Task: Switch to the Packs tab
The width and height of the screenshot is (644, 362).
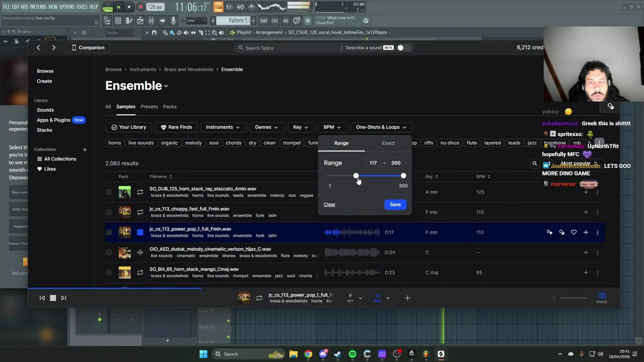Action: click(x=170, y=107)
